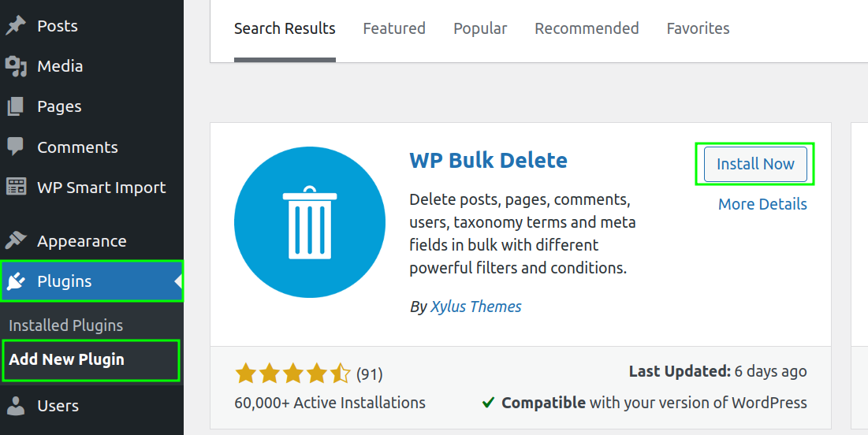Go to the Favorites tab
This screenshot has width=868, height=435.
coord(698,28)
